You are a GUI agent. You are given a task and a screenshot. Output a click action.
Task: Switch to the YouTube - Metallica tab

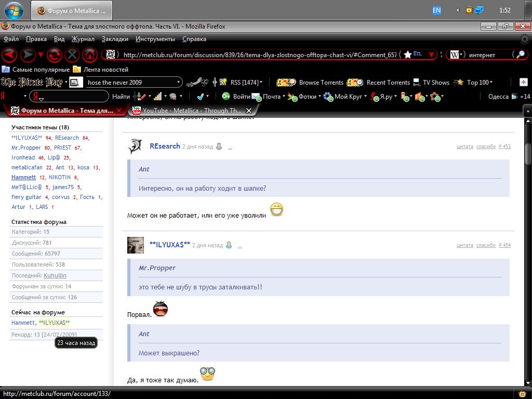coord(192,110)
